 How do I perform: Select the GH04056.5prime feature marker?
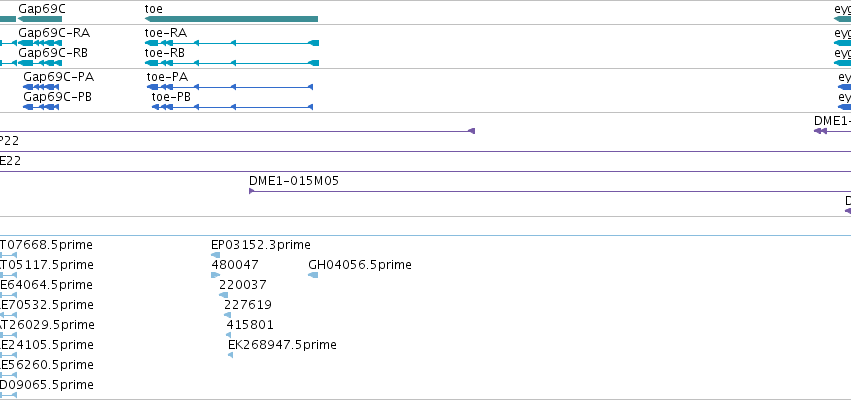[x=313, y=275]
